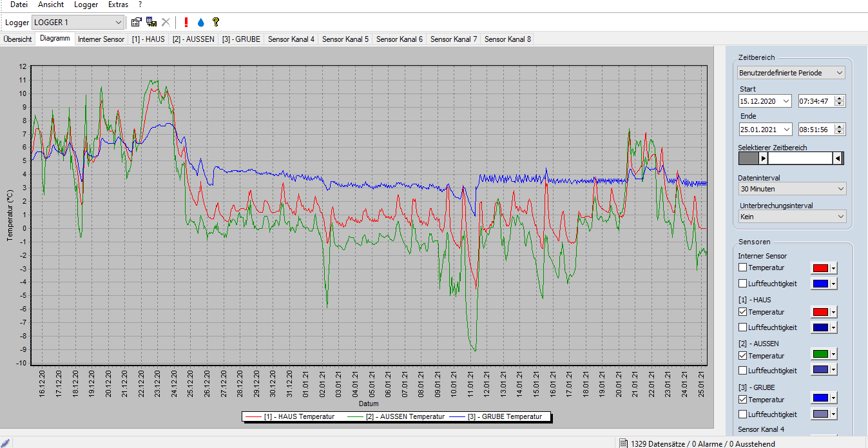The width and height of the screenshot is (868, 448).
Task: Click the blue water drop icon
Action: tap(200, 22)
